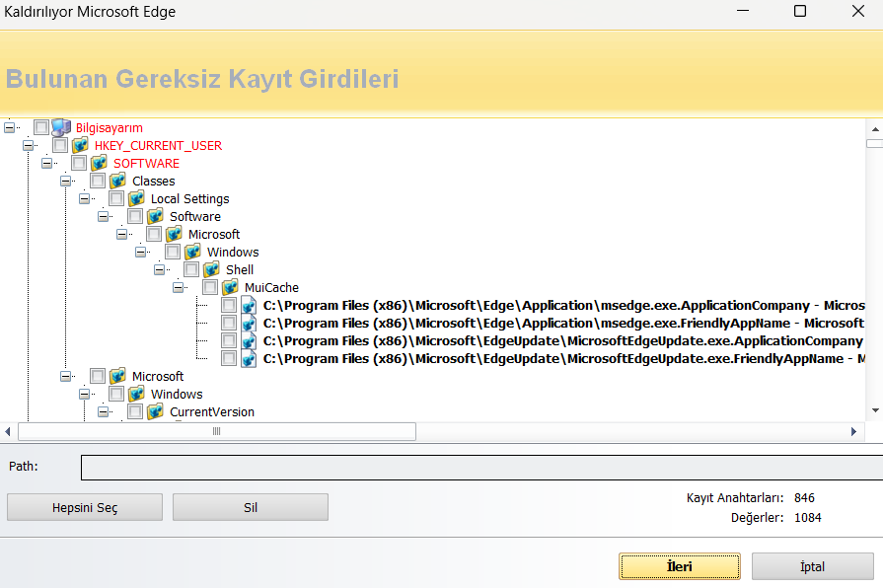Click the MicrosoftEdgeUpdate.exe.ApplicationCompany value icon

pyautogui.click(x=249, y=340)
